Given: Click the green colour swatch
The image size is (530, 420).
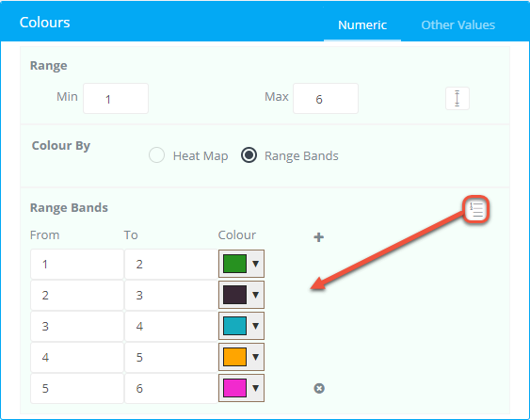Looking at the screenshot, I should [234, 264].
